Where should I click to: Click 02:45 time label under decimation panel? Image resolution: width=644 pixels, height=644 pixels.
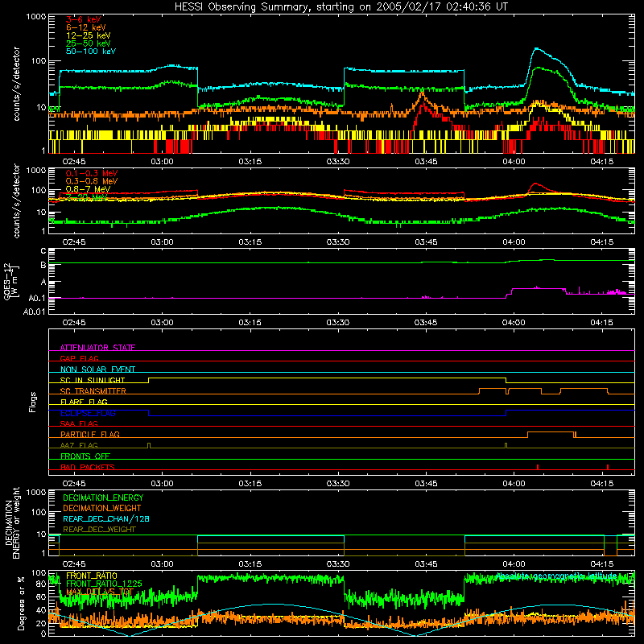[74, 564]
